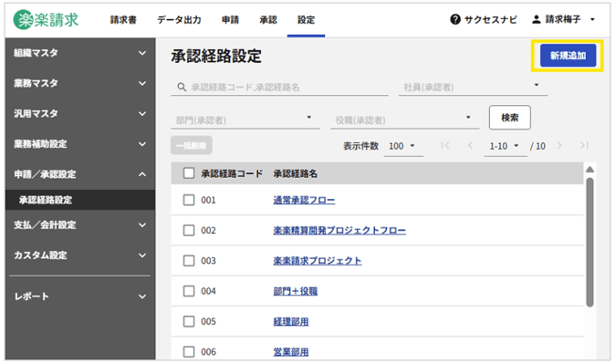The height and width of the screenshot is (364, 615).
Task: Click the approval list vertical scrollbar thumb
Action: tap(589, 242)
